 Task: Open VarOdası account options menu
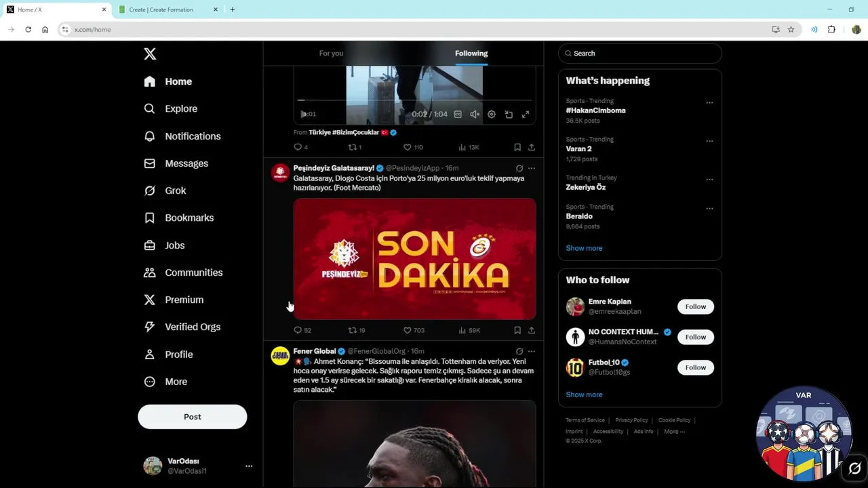[249, 466]
